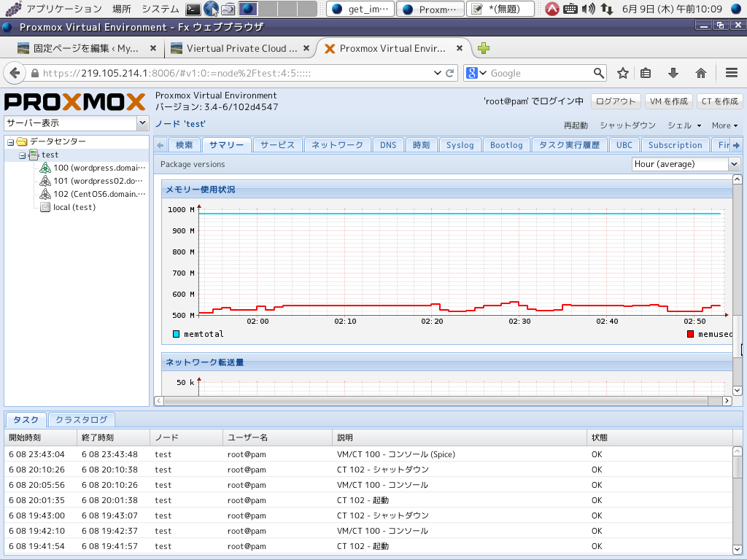Click the container 100 wordpress icon in tree
The height and width of the screenshot is (560, 747).
point(45,168)
